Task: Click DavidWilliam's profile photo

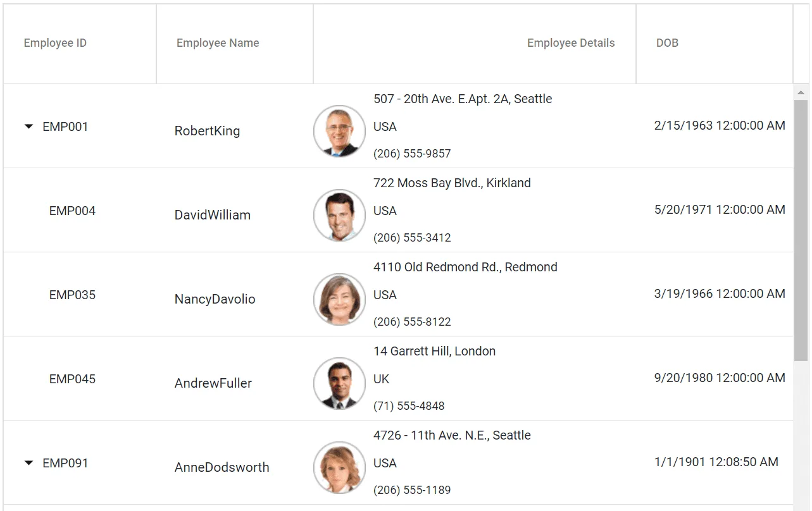Action: 339,215
